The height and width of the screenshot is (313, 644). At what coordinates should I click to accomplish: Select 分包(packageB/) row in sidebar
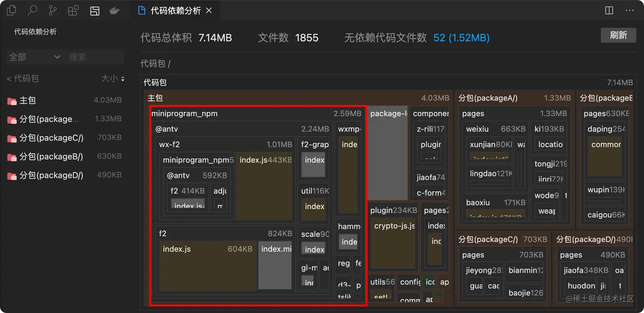[x=64, y=156]
